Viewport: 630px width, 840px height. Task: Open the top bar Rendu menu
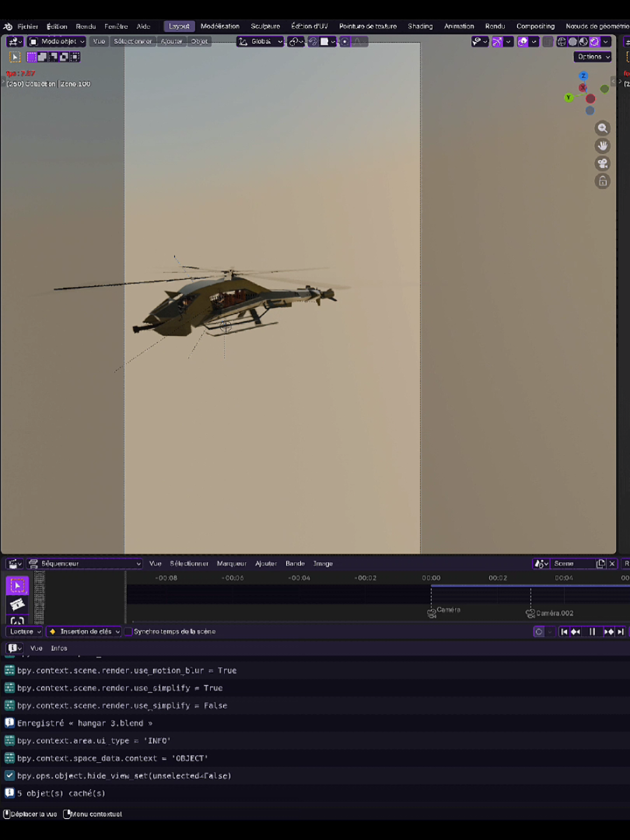coord(85,27)
